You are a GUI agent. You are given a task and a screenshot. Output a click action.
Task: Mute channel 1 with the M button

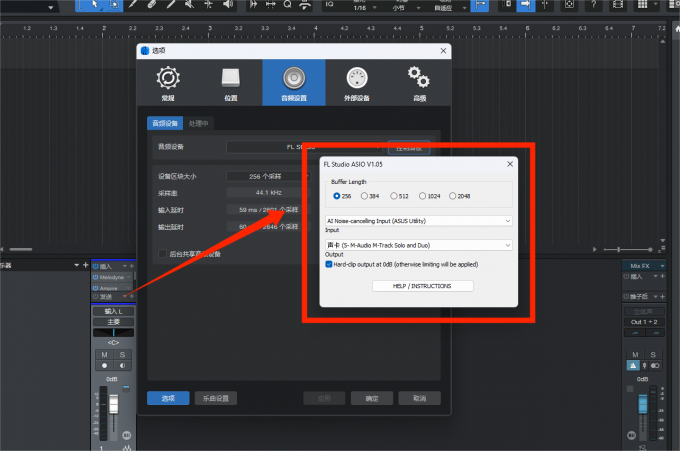point(104,354)
